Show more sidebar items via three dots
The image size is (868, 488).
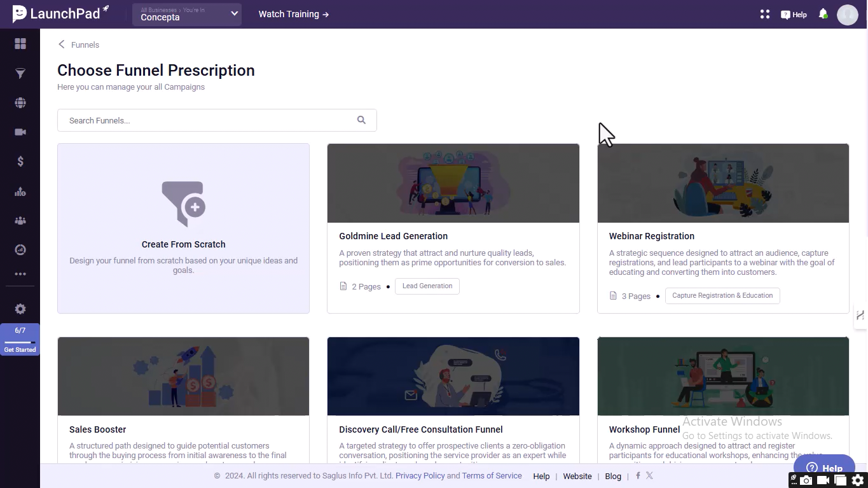[x=20, y=274]
